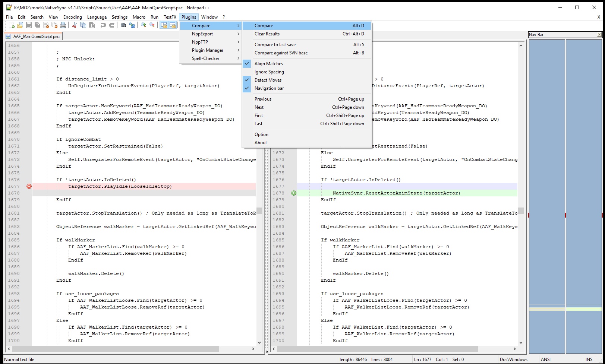Screen dimensions: 605x364
Task: Run Compare (Alt+D) from submenu
Action: [x=307, y=26]
